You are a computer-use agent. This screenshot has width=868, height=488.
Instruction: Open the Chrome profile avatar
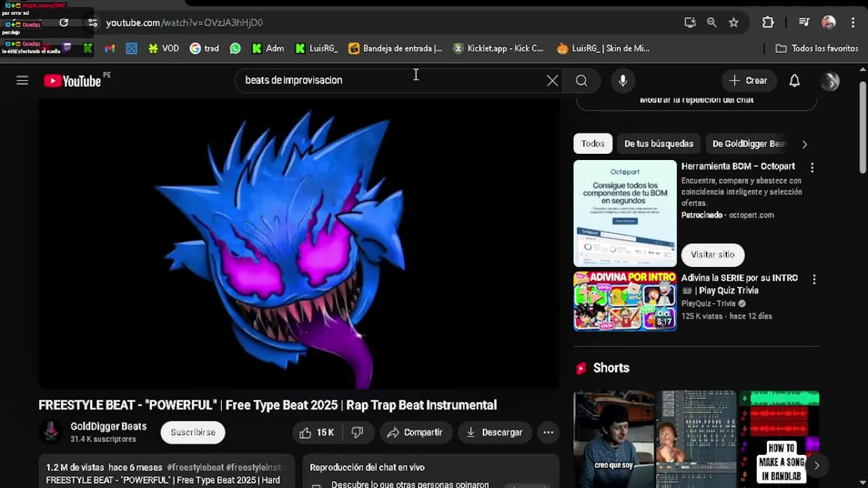click(829, 22)
